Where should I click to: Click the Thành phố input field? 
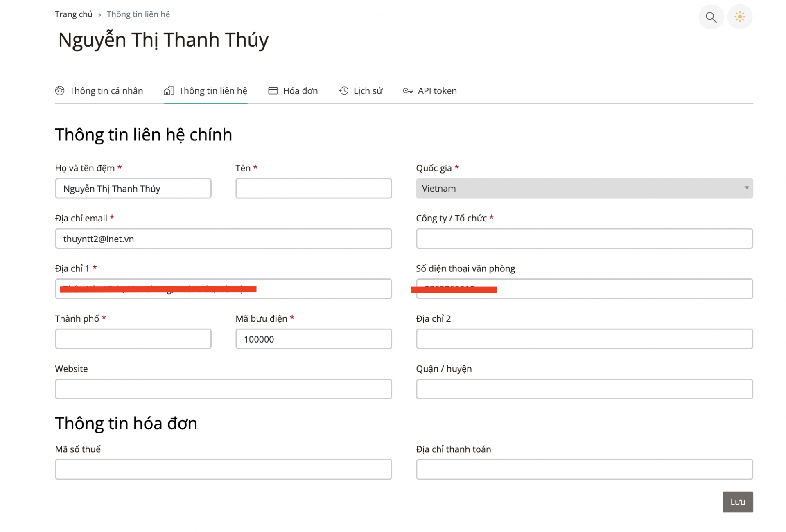133,339
